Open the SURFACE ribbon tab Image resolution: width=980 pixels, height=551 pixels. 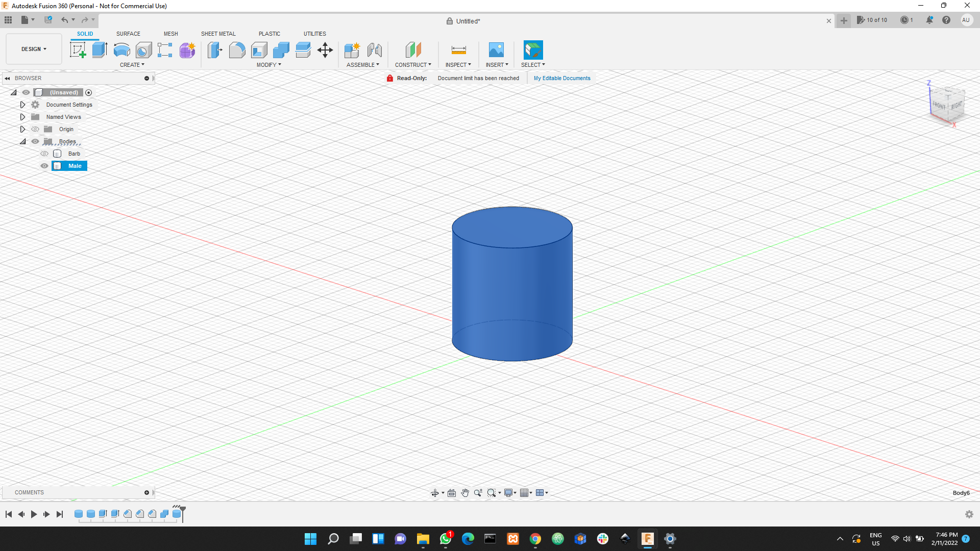(128, 34)
